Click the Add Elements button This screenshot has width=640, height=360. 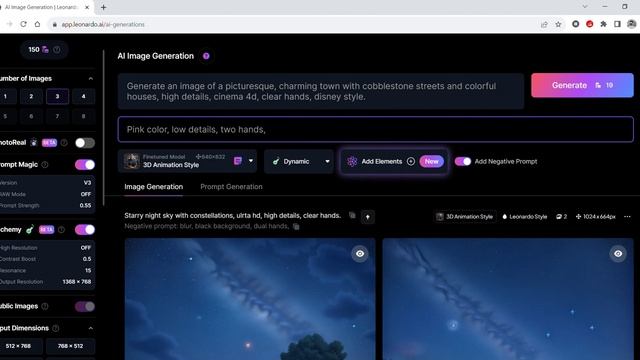[393, 161]
